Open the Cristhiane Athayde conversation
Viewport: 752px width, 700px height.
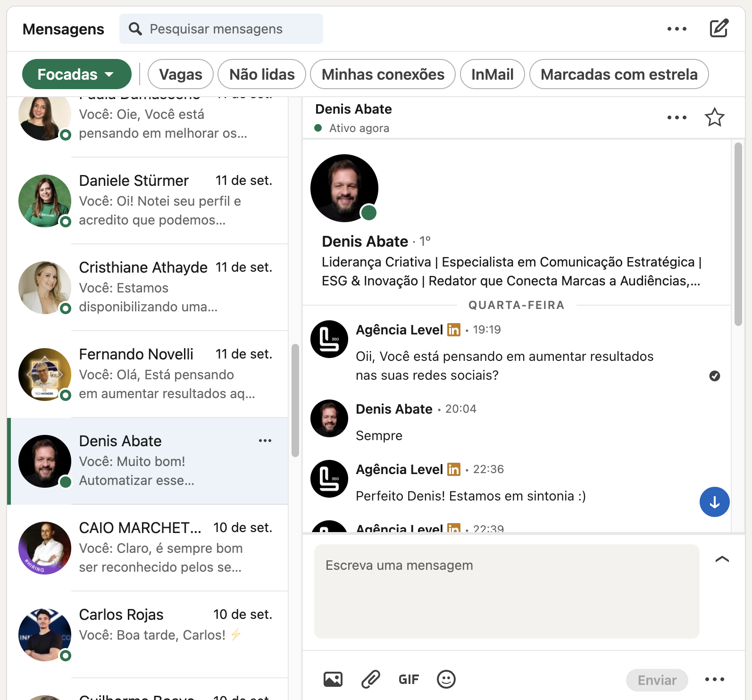[148, 288]
